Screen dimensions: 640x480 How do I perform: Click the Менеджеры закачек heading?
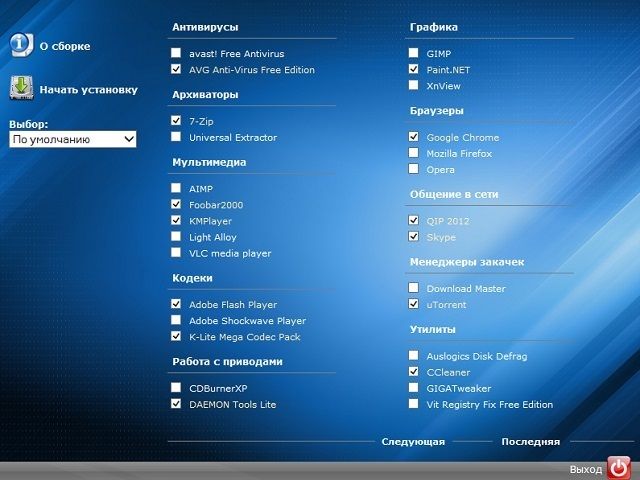(467, 262)
